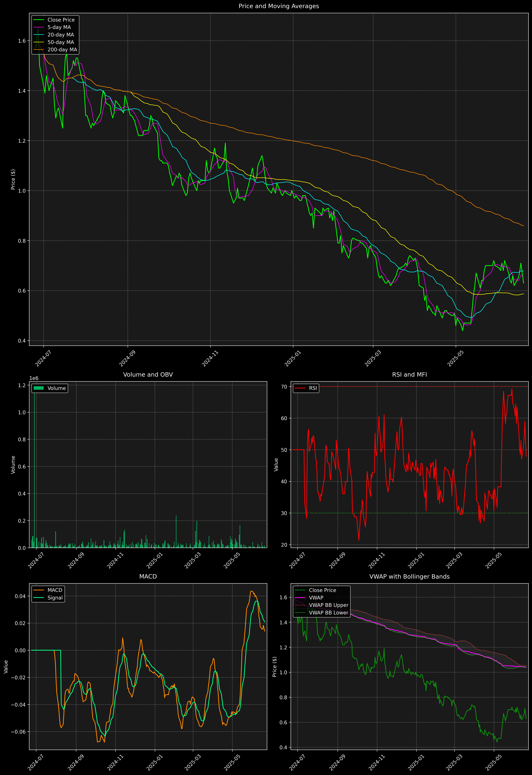Click the '1.0' y-axis tick of top chart
The width and height of the screenshot is (532, 775).
(x=22, y=191)
